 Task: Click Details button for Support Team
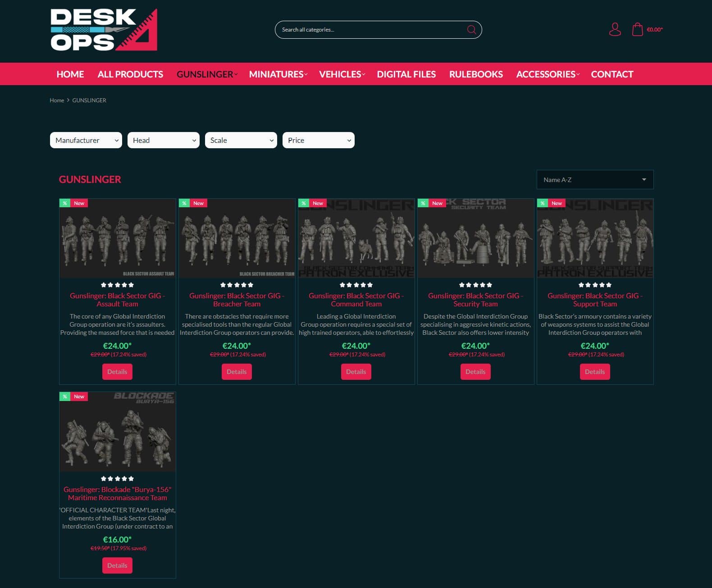click(595, 372)
